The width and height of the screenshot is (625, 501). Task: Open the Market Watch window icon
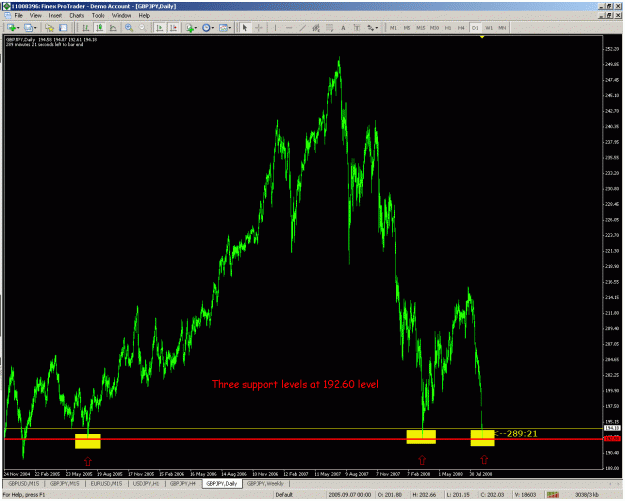pyautogui.click(x=49, y=28)
